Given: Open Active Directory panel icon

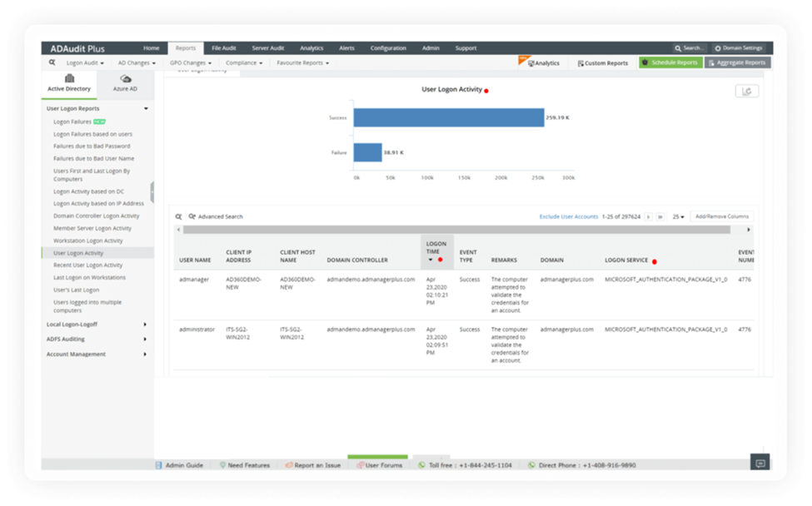Looking at the screenshot, I should tap(69, 78).
